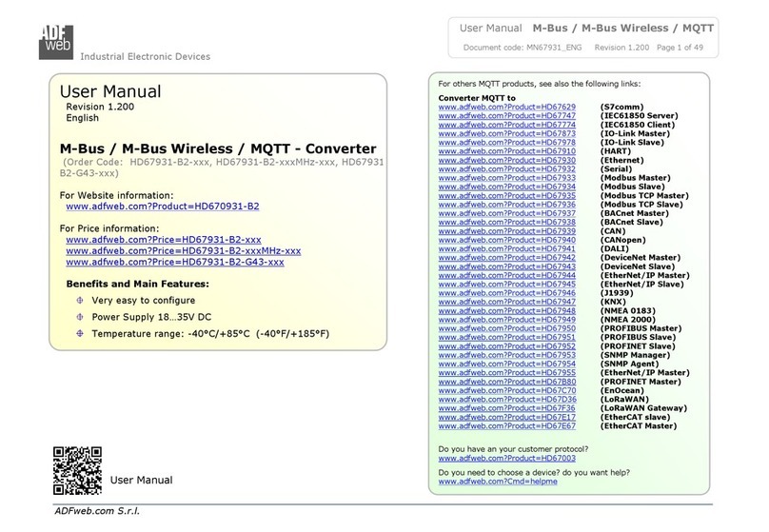
Task: Open the HD67930 Ethernet product link
Action: click(x=507, y=160)
